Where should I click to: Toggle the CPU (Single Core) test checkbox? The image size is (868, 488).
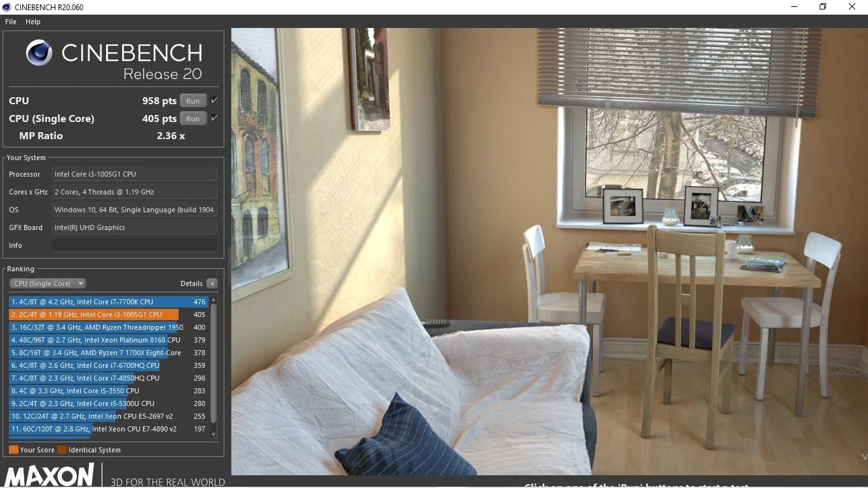point(214,118)
